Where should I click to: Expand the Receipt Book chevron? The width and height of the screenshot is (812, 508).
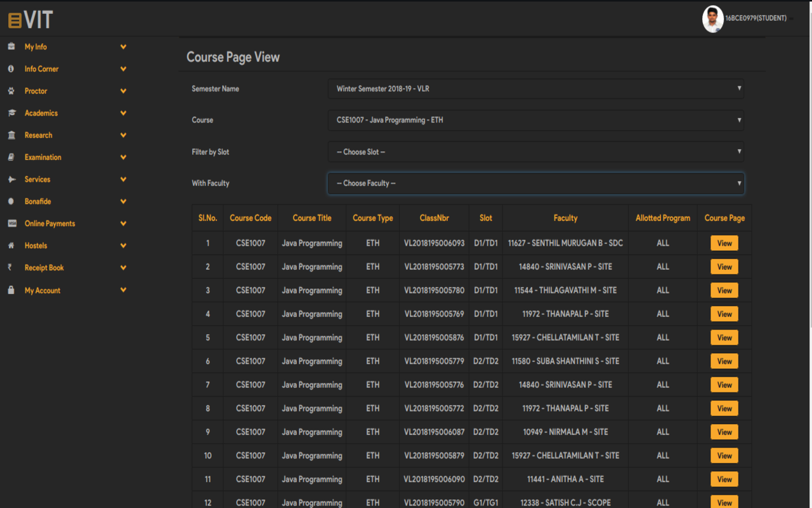coord(123,267)
